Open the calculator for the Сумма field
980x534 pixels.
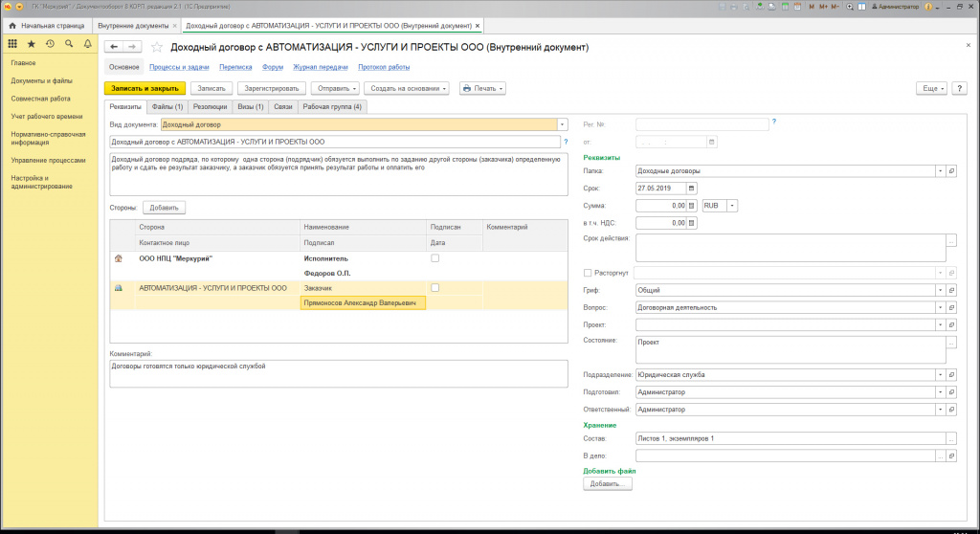point(692,205)
